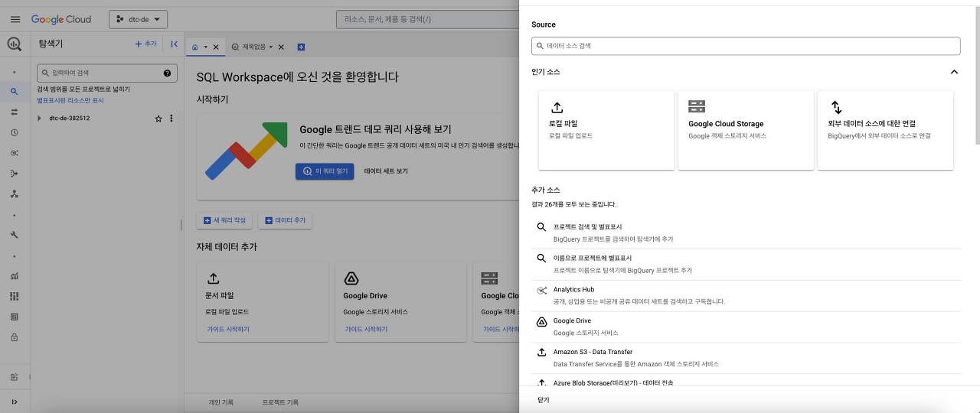Open the untitled tab dropdown arrow
Viewport: 980px width, 413px height.
click(x=271, y=47)
